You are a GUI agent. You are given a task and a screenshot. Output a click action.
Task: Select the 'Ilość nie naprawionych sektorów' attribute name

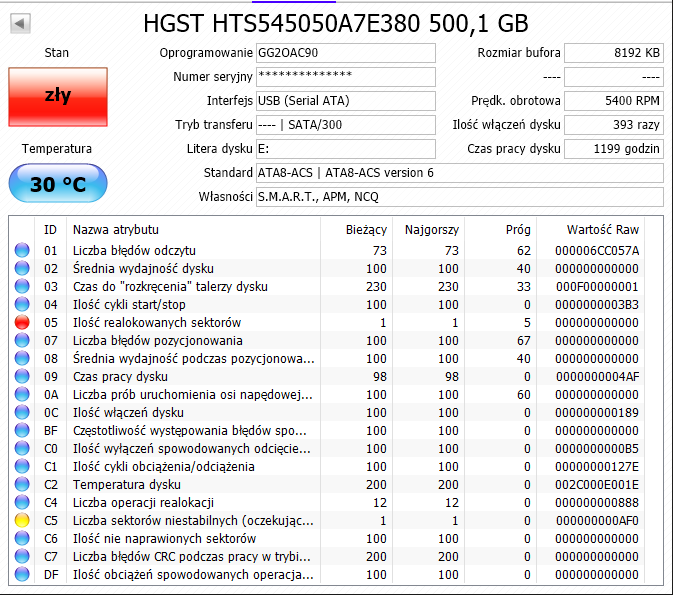point(164,539)
